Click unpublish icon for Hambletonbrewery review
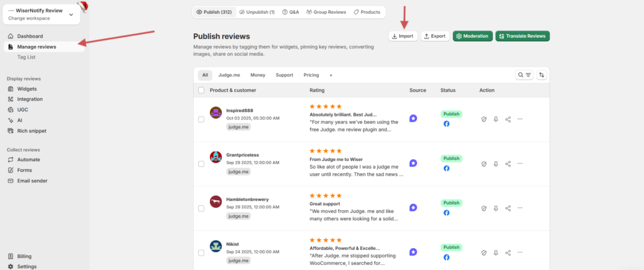644x270 pixels. (484, 208)
